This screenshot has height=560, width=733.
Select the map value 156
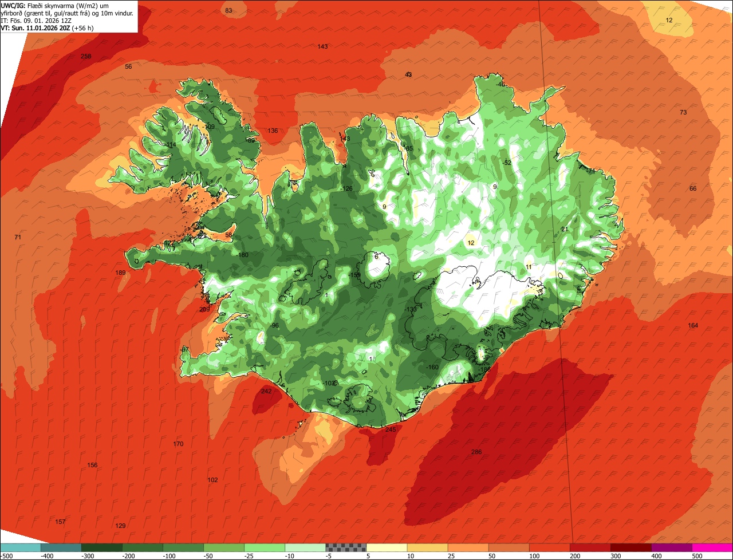(92, 465)
